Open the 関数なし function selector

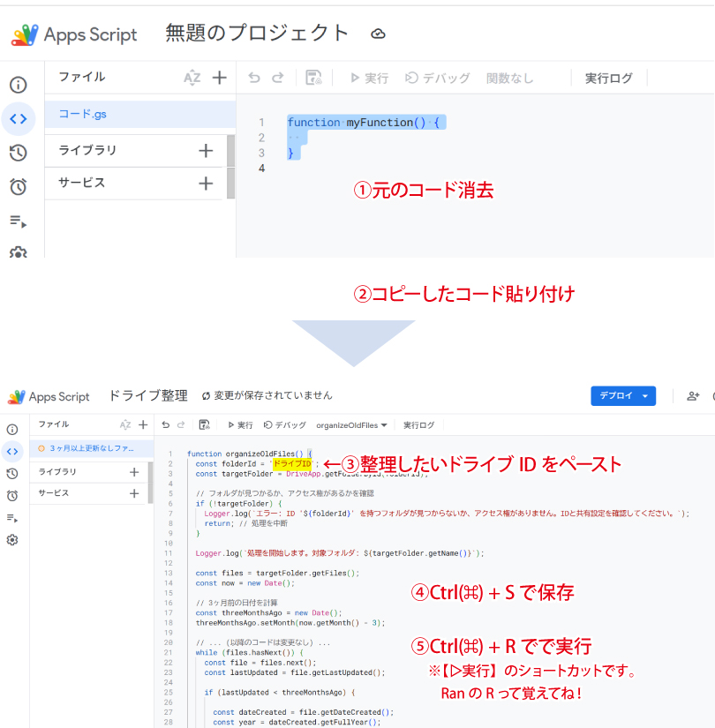pyautogui.click(x=509, y=78)
